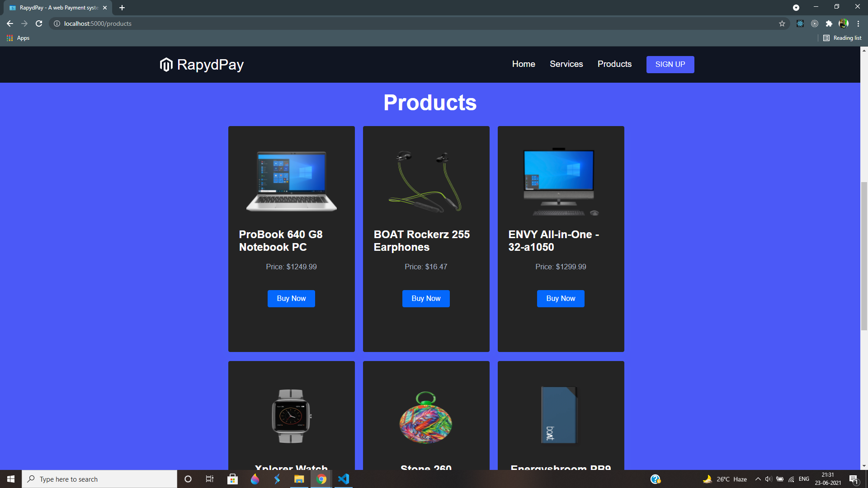
Task: Open the Services nav link
Action: click(566, 64)
